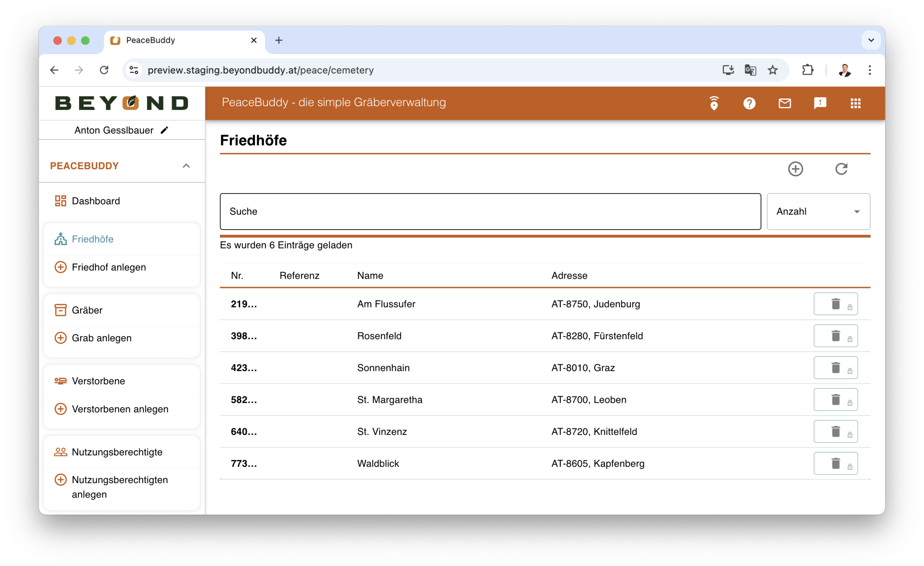Open the mail envelope icon in header
The height and width of the screenshot is (566, 924).
coord(785,103)
